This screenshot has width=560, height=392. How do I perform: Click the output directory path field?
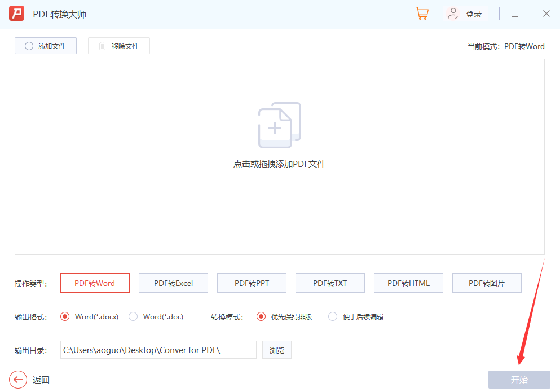(158, 350)
